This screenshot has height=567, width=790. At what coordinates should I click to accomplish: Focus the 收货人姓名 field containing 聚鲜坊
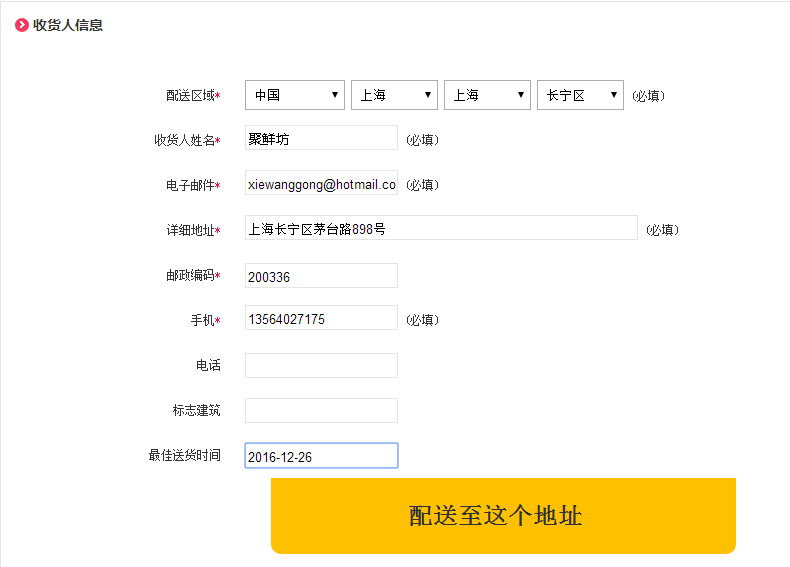[321, 138]
